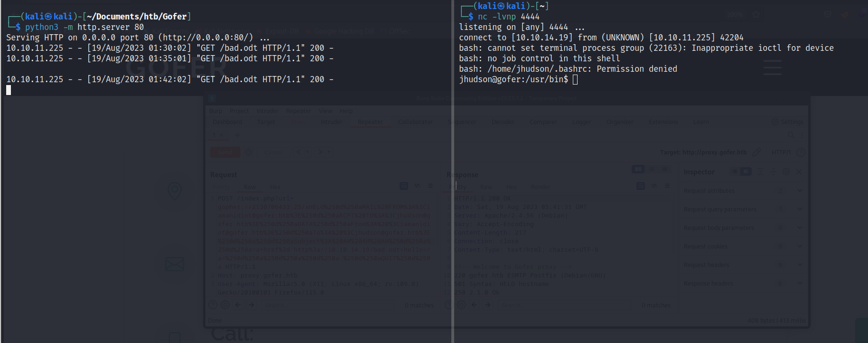
Task: Toggle Response show non-printable \n button
Action: coord(654,186)
